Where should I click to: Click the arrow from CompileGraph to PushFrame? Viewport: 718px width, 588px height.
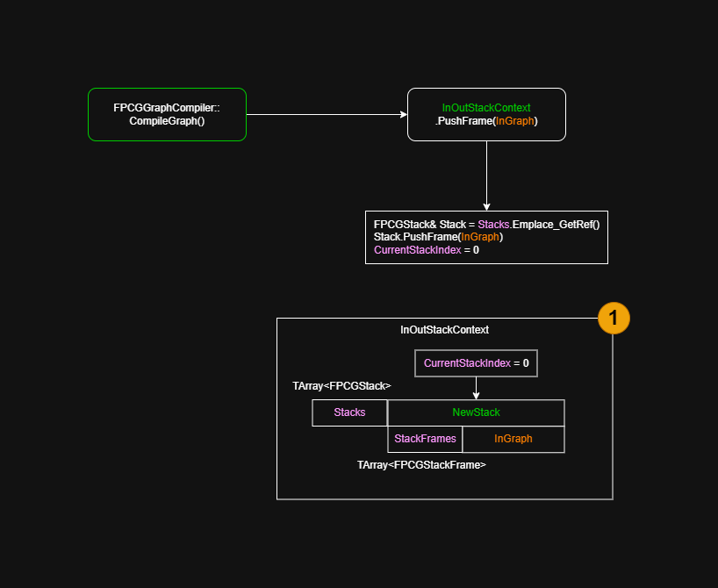(x=327, y=114)
